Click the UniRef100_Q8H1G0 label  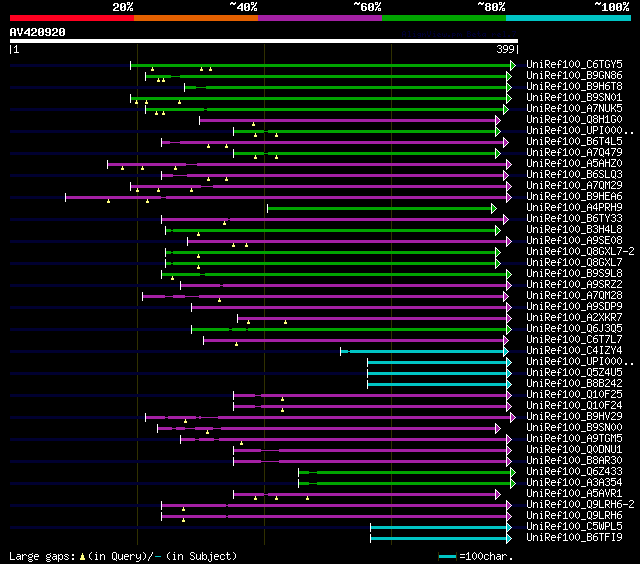pos(574,120)
